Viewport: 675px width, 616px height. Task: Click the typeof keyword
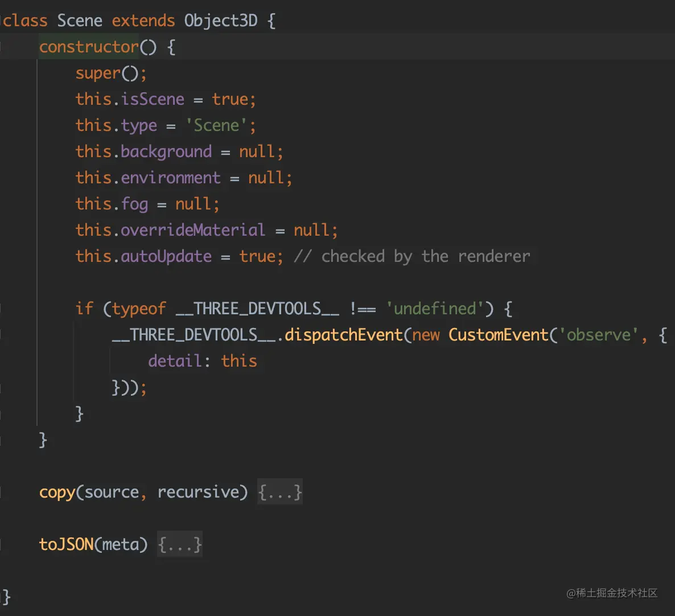pyautogui.click(x=139, y=309)
